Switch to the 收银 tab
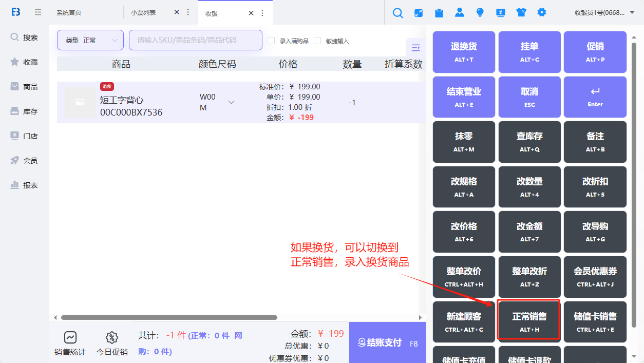The width and height of the screenshot is (644, 363). (x=212, y=13)
